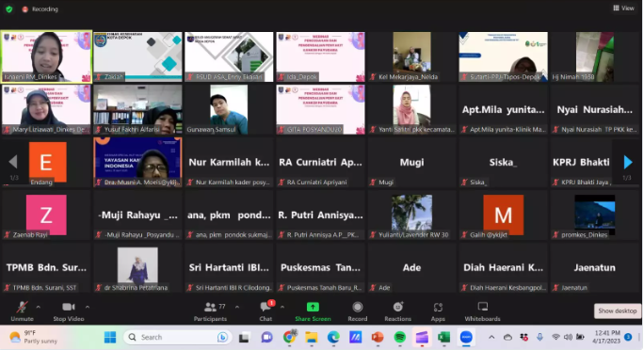The height and width of the screenshot is (350, 644).
Task: Select Gunawan Samsul video tile
Action: point(229,109)
